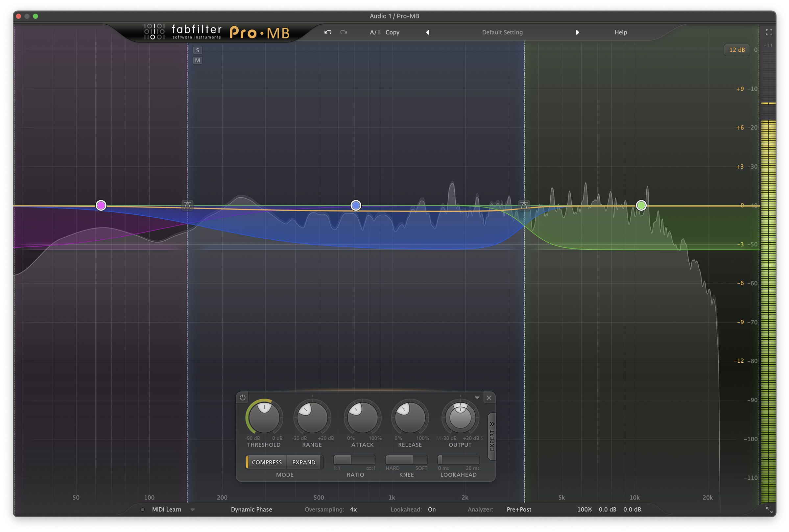Click the 1k frequency label

pyautogui.click(x=392, y=497)
